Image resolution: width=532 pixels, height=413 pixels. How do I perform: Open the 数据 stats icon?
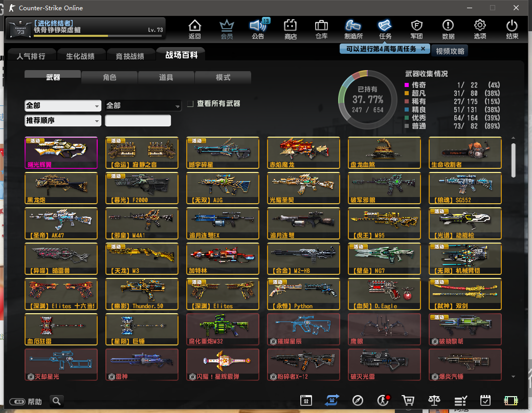tap(448, 29)
